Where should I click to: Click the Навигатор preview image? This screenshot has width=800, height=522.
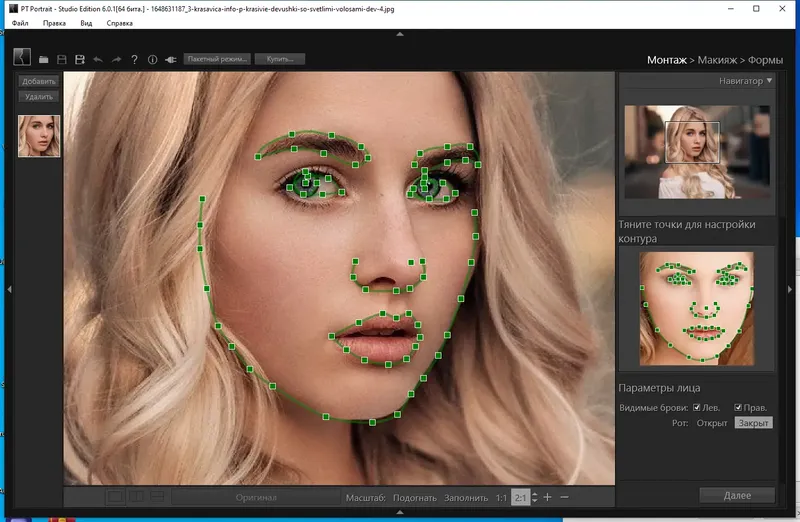point(697,152)
